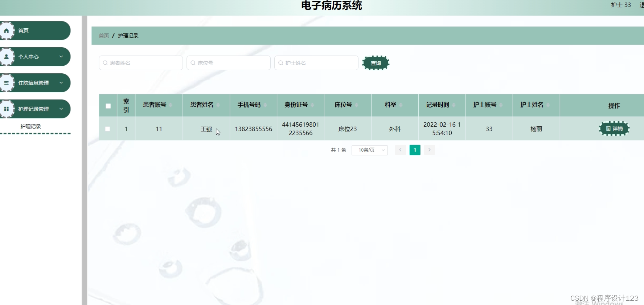Screen dimensions: 644x305
Task: Click the 王强 patient name cell
Action: [206, 129]
